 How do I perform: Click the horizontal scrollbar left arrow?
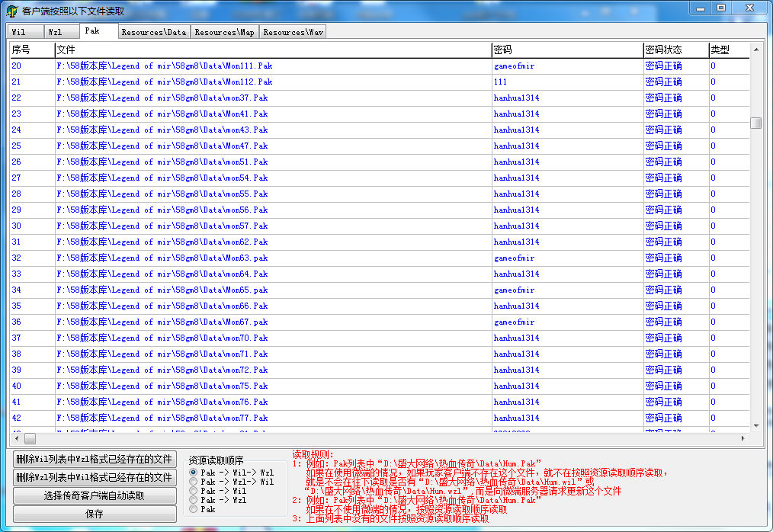click(17, 438)
